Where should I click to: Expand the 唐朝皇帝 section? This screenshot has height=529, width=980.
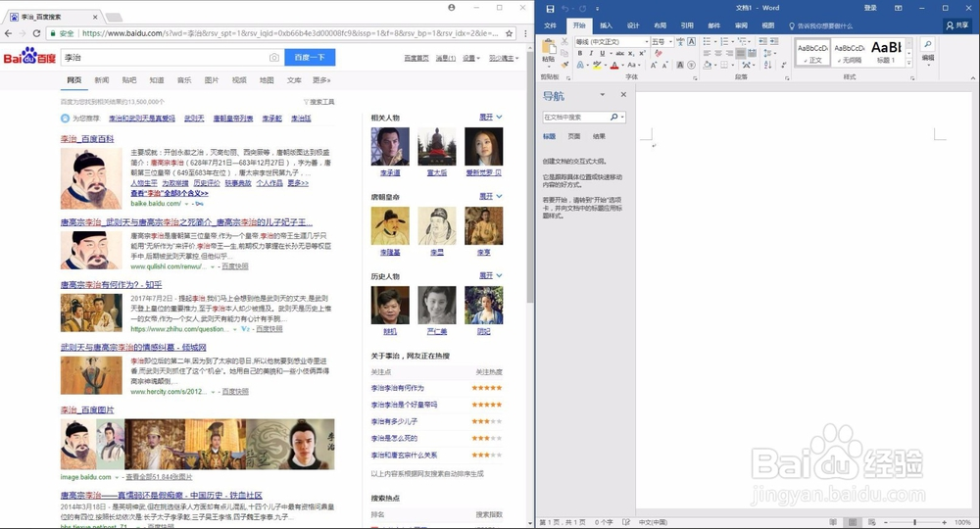click(491, 196)
